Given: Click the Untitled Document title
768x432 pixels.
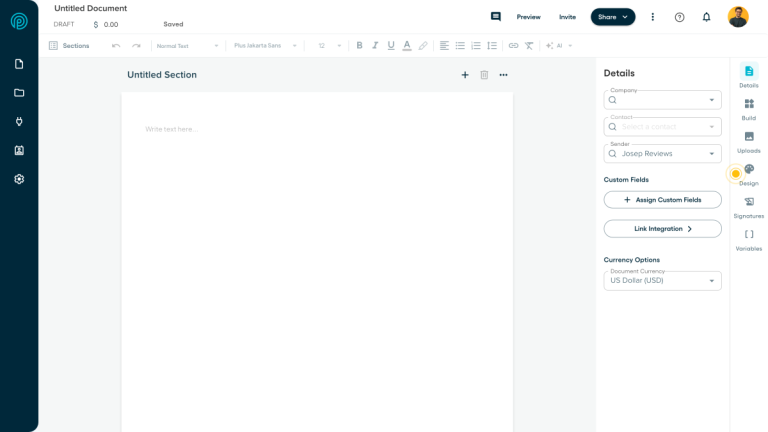Looking at the screenshot, I should [x=90, y=8].
